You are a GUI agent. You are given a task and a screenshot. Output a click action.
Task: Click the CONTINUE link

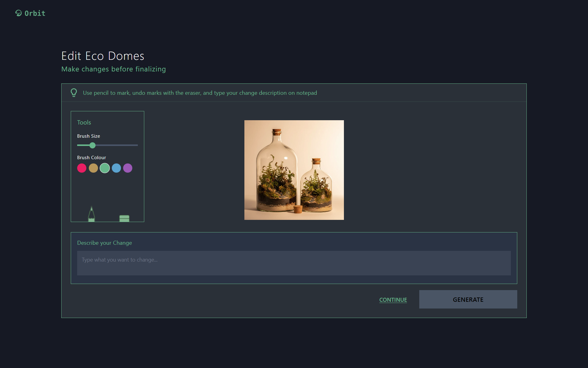click(393, 300)
